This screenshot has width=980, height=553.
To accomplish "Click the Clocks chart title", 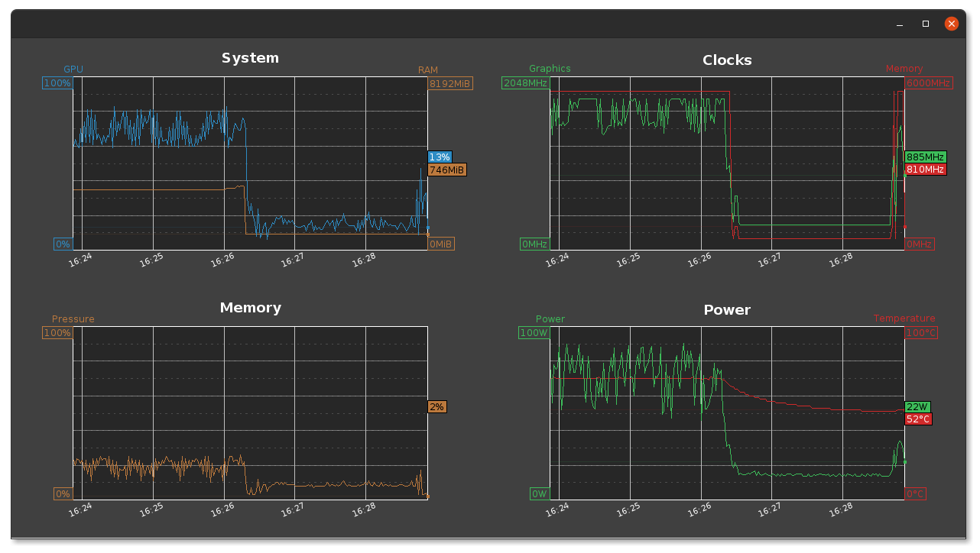I will [x=727, y=60].
